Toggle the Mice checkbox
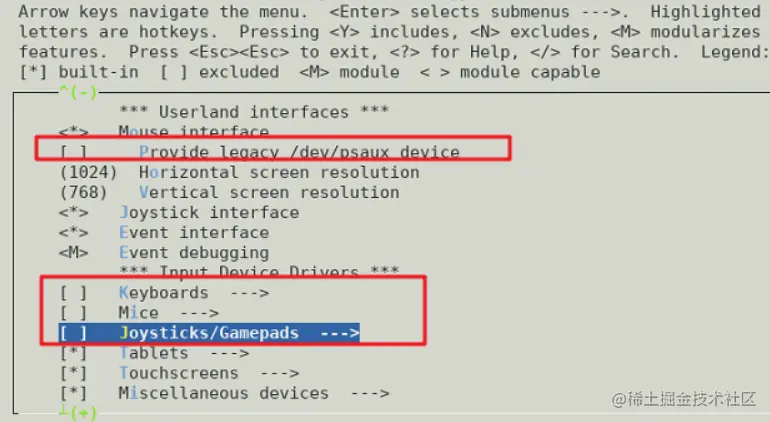The image size is (770, 422). click(x=73, y=313)
